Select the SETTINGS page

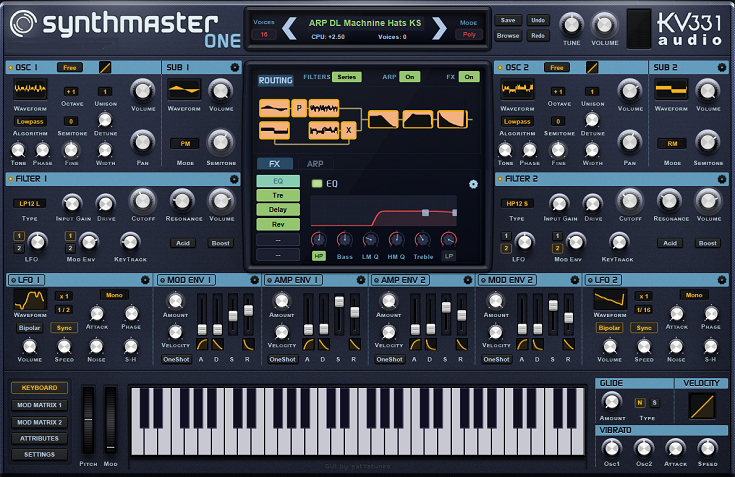pos(39,455)
